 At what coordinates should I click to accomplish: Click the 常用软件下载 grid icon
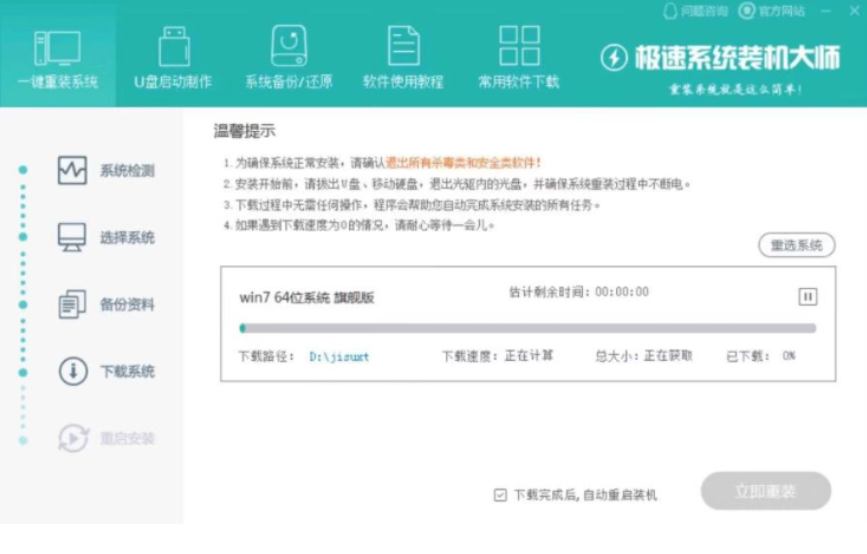(519, 46)
